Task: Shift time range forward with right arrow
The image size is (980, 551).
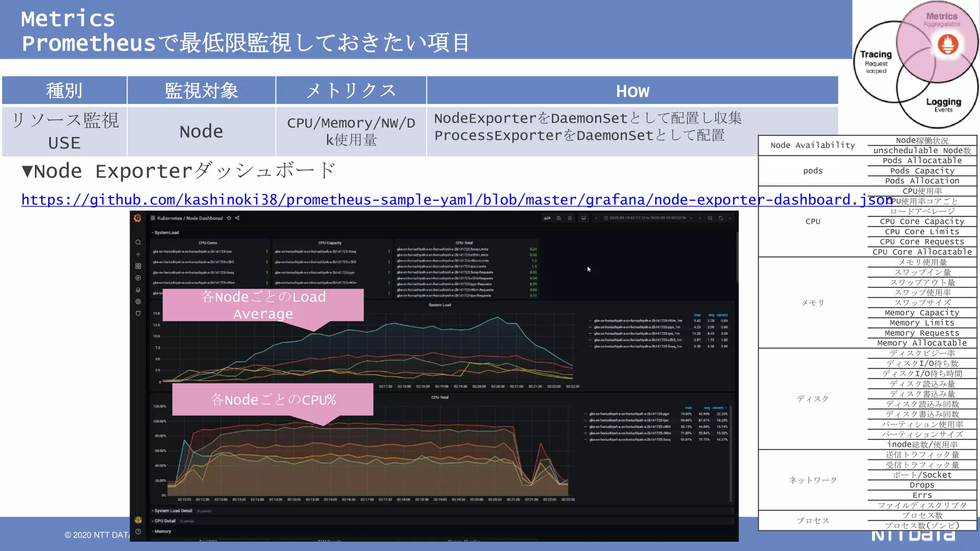Action: point(700,218)
